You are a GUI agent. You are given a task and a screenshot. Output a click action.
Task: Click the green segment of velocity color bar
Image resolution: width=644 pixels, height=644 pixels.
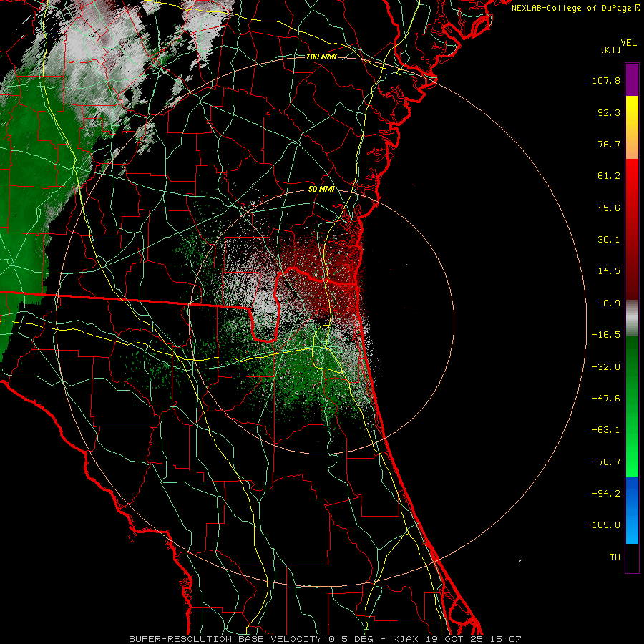[x=632, y=406]
